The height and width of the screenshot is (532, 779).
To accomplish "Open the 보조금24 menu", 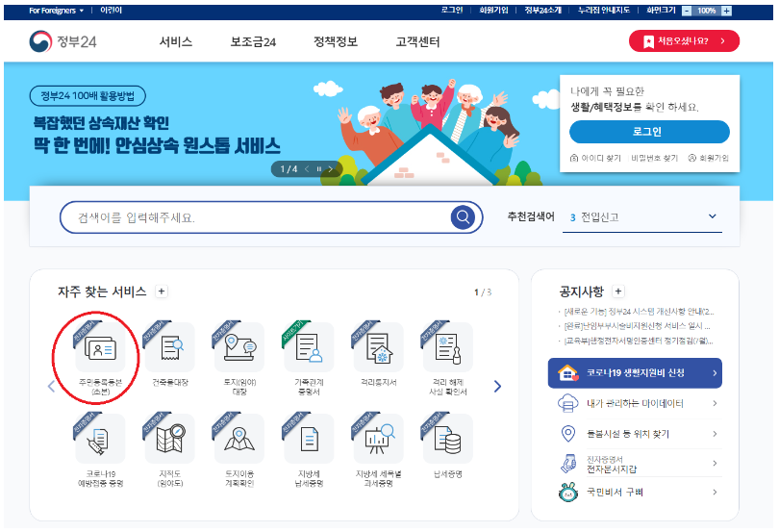I will click(x=253, y=42).
